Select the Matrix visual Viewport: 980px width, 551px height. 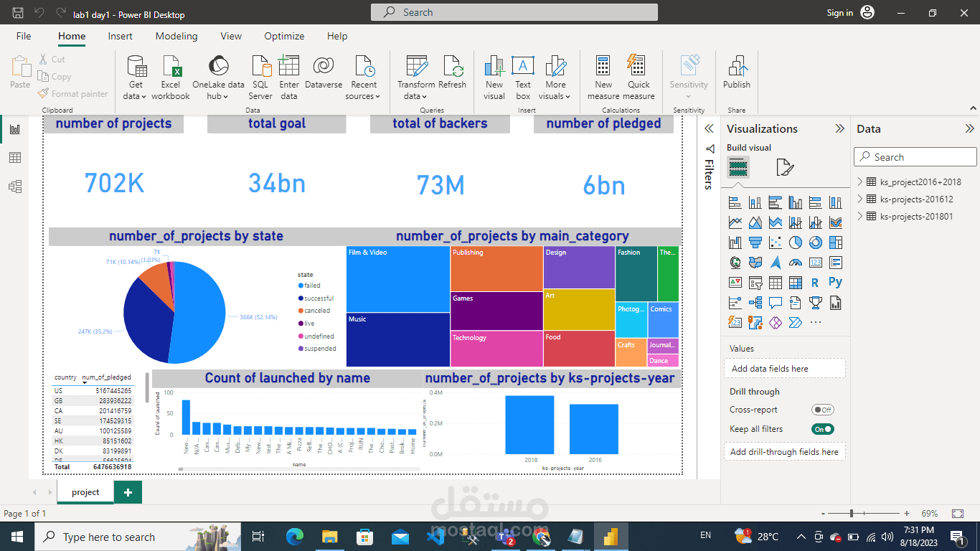(x=795, y=283)
